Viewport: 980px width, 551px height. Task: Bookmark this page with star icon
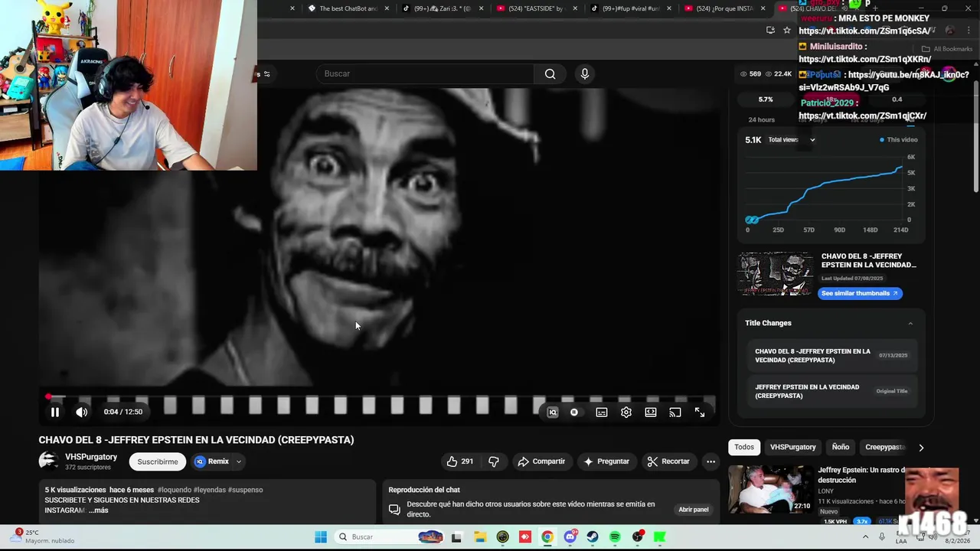786,30
